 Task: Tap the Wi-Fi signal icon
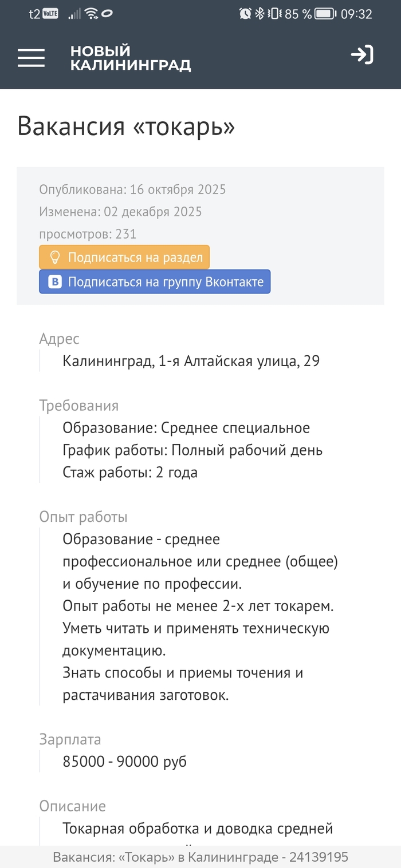91,14
